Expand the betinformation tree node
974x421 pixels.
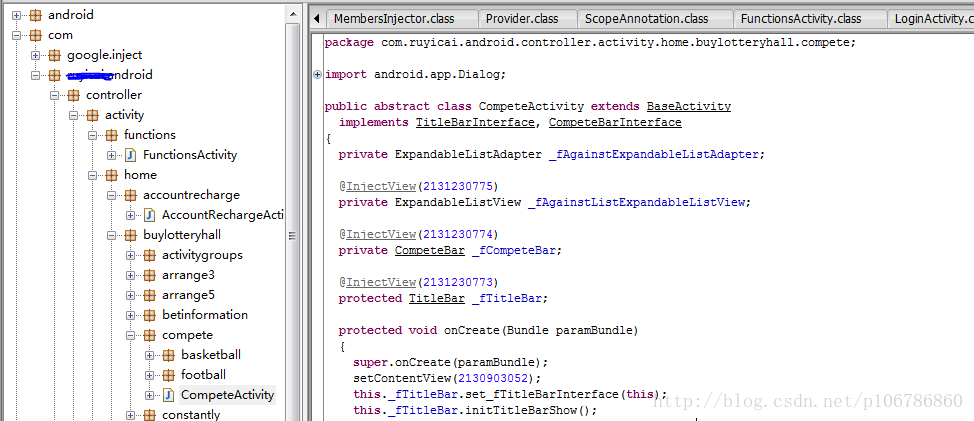pos(130,315)
